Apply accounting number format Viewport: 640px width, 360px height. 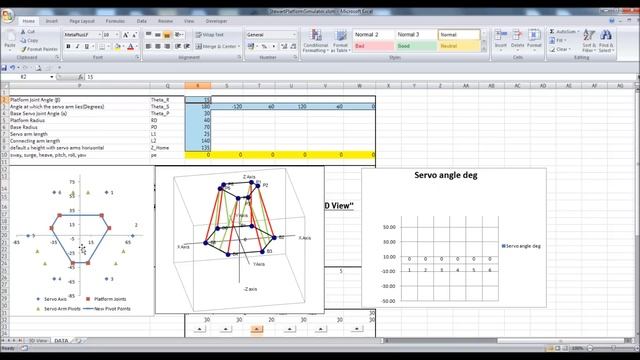(251, 47)
